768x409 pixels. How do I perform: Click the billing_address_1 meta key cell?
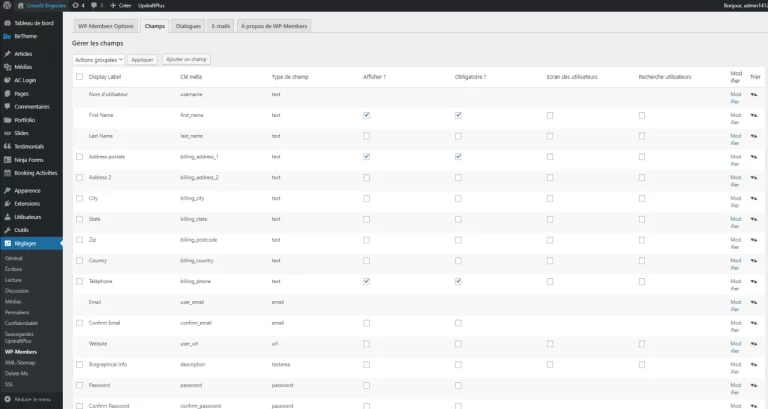coord(199,157)
